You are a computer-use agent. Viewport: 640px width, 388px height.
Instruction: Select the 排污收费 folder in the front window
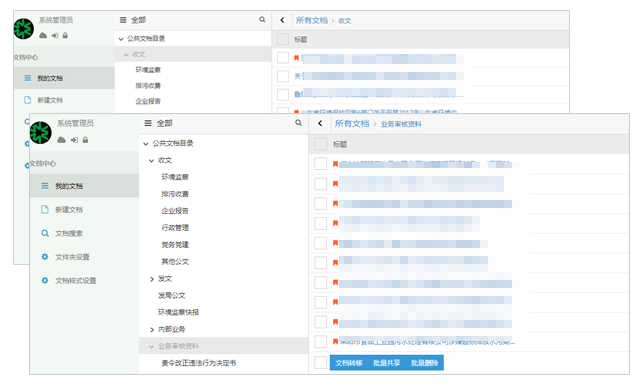tap(175, 194)
